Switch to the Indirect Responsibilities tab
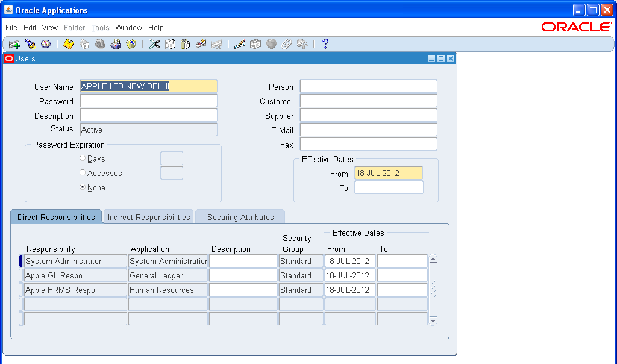617x364 pixels. tap(148, 216)
